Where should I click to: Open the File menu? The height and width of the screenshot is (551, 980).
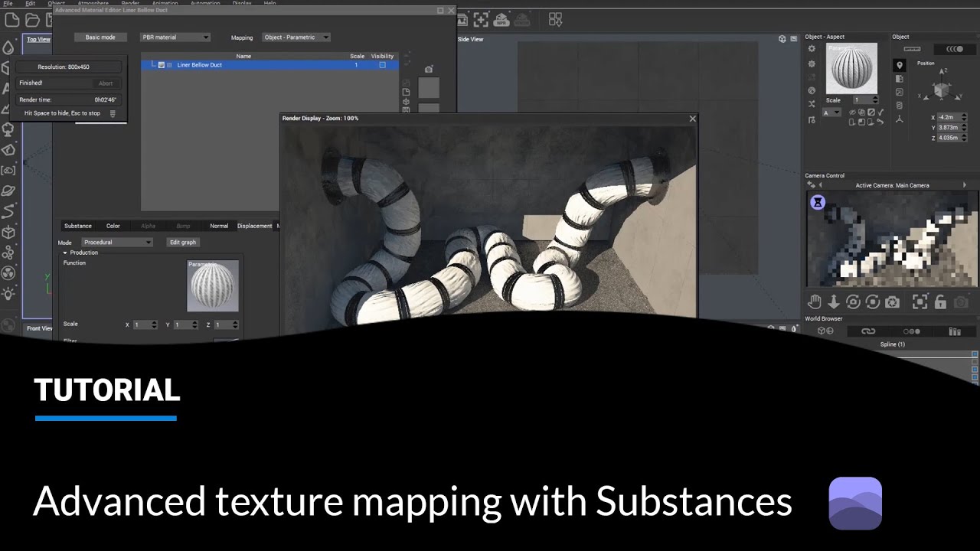(8, 3)
